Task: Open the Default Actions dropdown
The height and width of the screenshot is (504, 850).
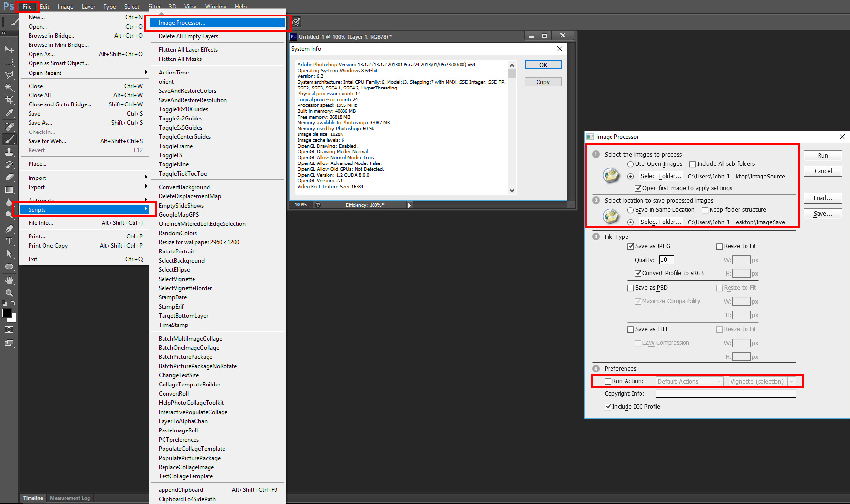Action: click(719, 381)
